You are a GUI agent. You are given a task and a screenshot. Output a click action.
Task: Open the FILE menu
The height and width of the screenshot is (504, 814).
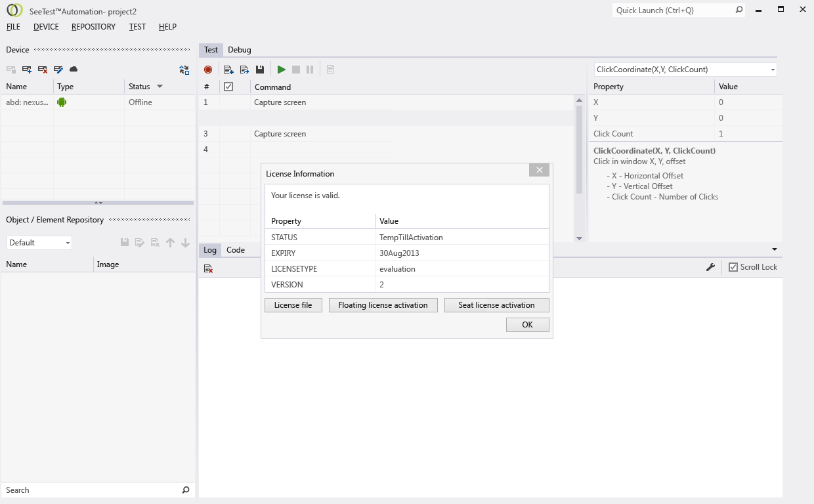(x=13, y=27)
